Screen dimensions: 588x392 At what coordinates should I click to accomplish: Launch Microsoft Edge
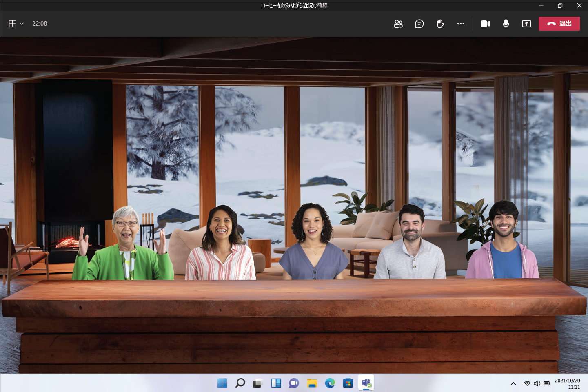click(x=330, y=383)
